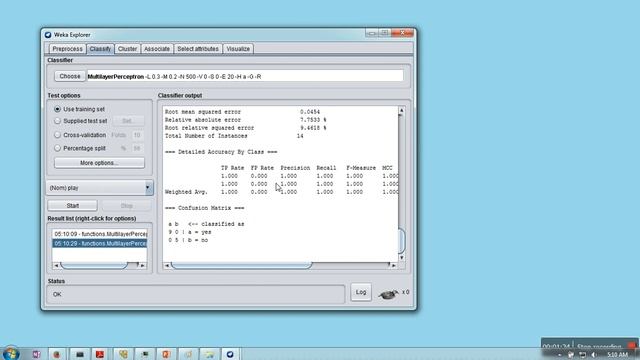Select the 05:10:29 MultilayerPerceptron result
The width and height of the screenshot is (640, 360).
(100, 243)
